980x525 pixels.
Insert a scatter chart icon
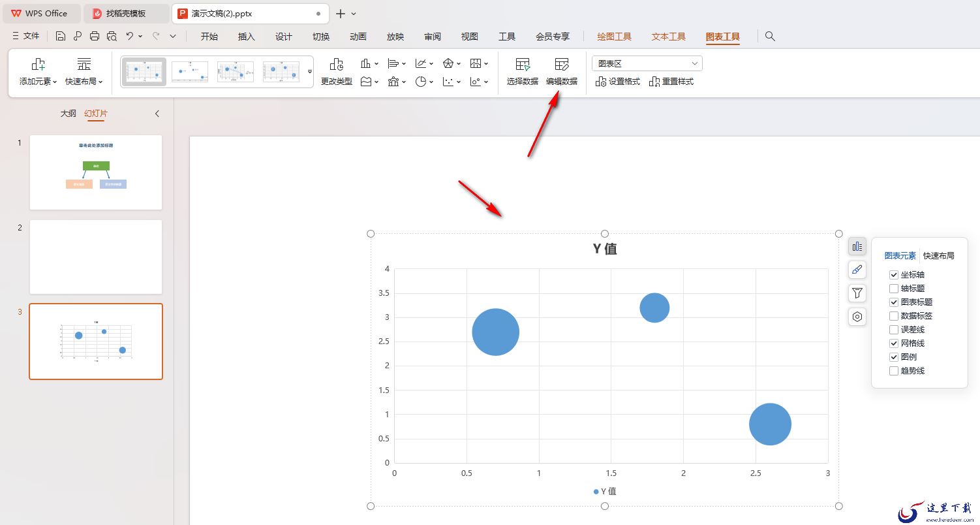(x=448, y=82)
